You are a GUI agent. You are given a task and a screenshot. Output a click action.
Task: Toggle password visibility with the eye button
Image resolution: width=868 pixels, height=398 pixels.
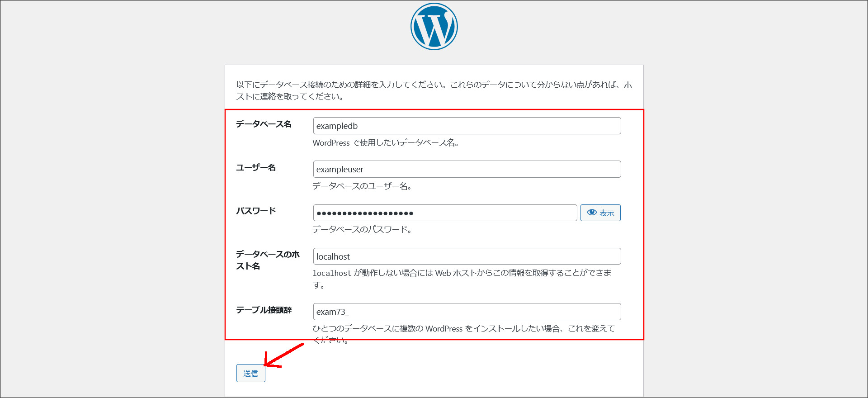click(x=600, y=213)
